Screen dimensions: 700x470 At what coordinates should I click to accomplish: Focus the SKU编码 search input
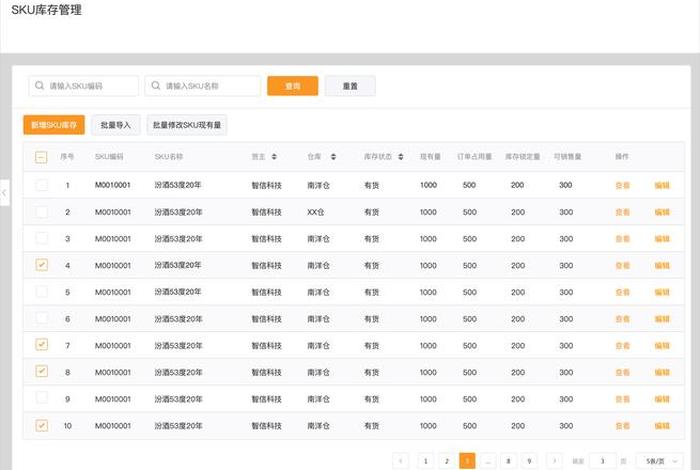[83, 86]
